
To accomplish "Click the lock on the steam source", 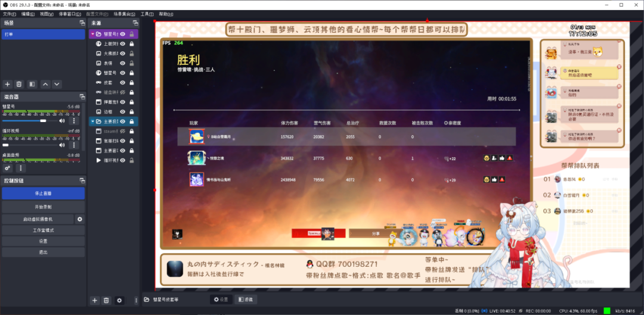I will (x=132, y=131).
